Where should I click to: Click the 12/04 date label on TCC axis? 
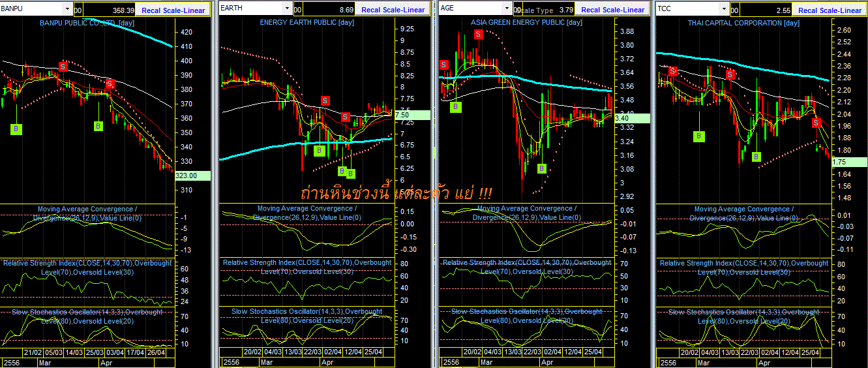(790, 352)
